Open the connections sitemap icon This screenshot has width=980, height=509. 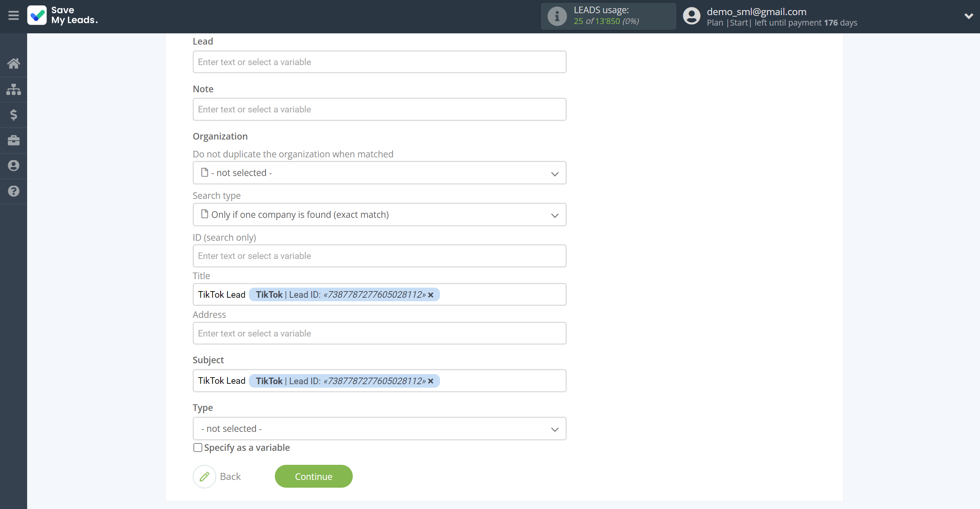[14, 89]
